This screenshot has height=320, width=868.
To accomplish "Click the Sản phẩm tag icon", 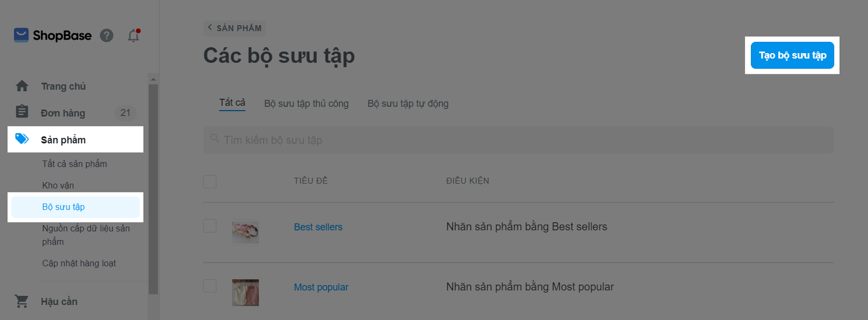I will (x=22, y=139).
